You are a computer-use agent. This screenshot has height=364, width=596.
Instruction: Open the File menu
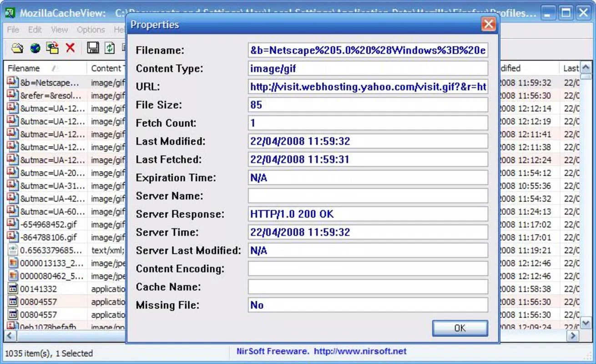(13, 30)
